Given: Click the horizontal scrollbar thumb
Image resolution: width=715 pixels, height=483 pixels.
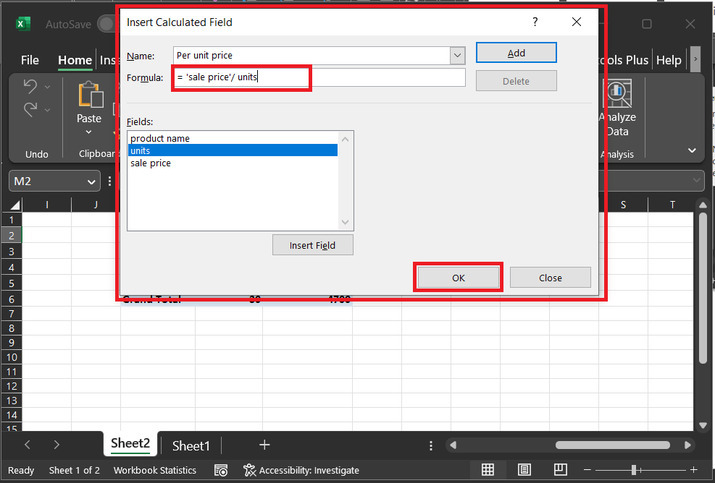Looking at the screenshot, I should [x=612, y=445].
